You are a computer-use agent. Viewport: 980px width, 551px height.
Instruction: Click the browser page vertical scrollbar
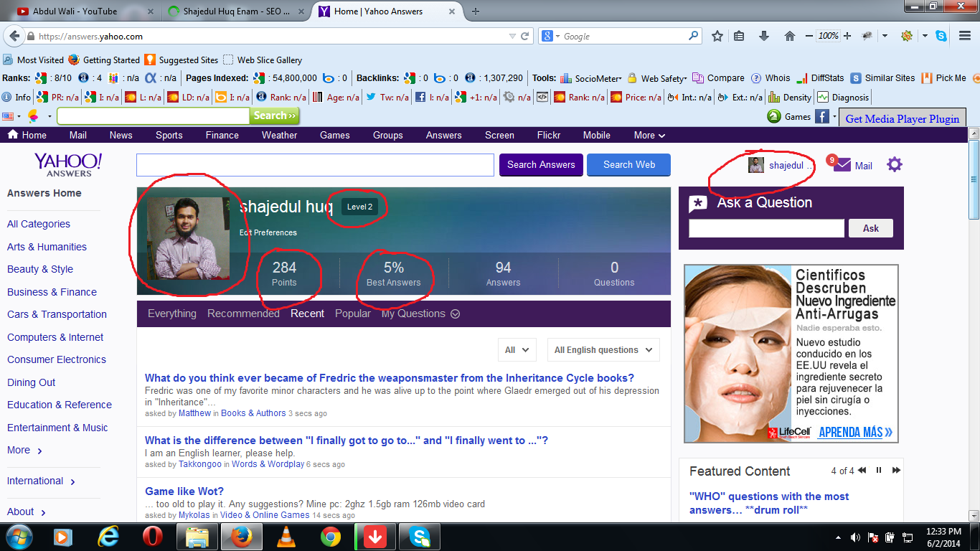pyautogui.click(x=974, y=179)
